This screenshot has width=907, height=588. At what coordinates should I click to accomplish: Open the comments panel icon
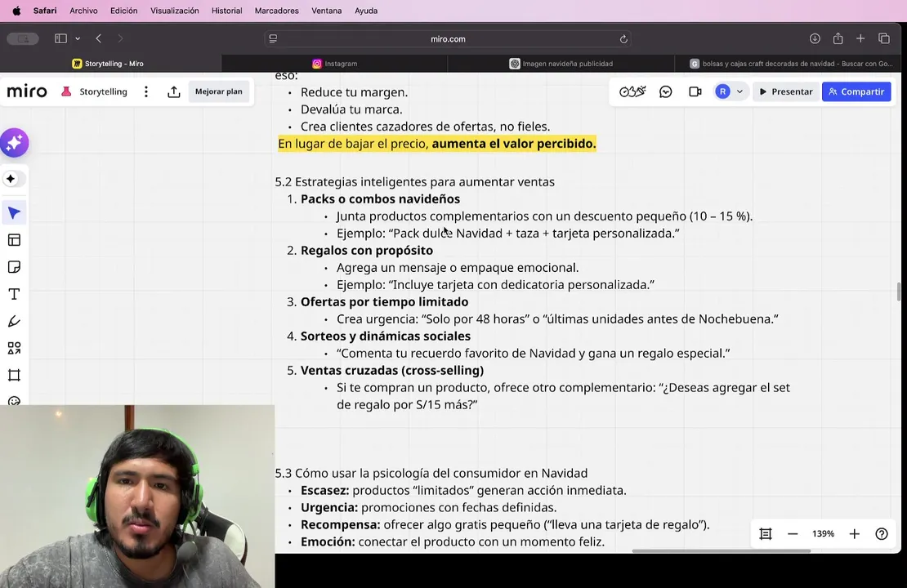[666, 91]
